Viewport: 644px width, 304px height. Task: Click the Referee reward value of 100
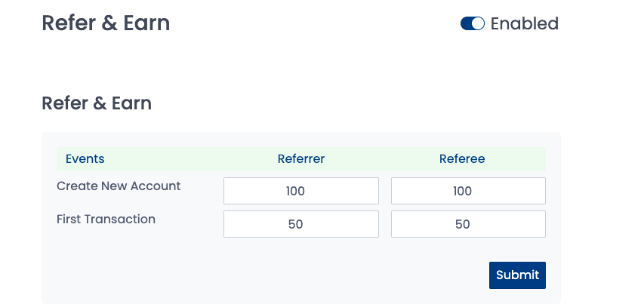tap(463, 191)
